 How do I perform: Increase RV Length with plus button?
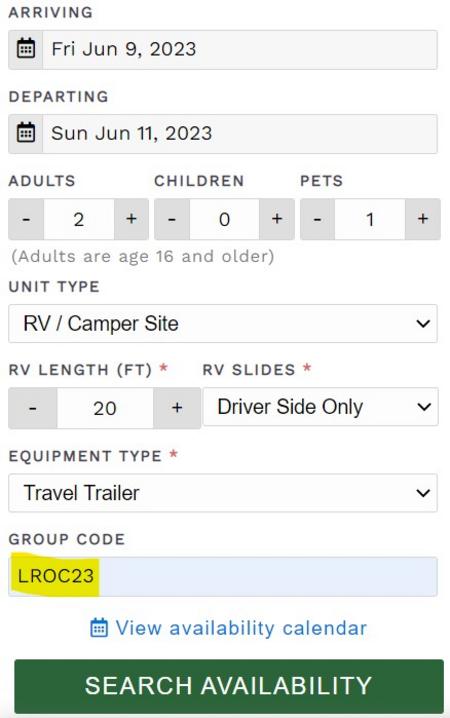click(177, 408)
